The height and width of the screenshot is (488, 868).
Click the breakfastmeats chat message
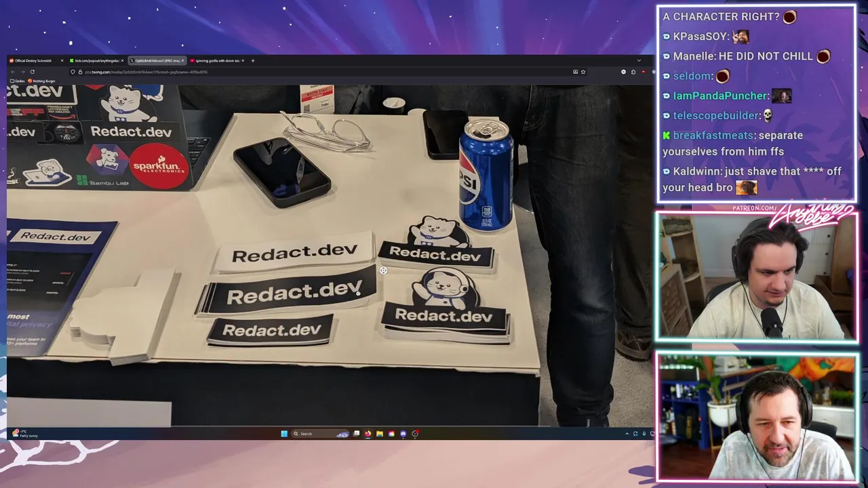734,143
